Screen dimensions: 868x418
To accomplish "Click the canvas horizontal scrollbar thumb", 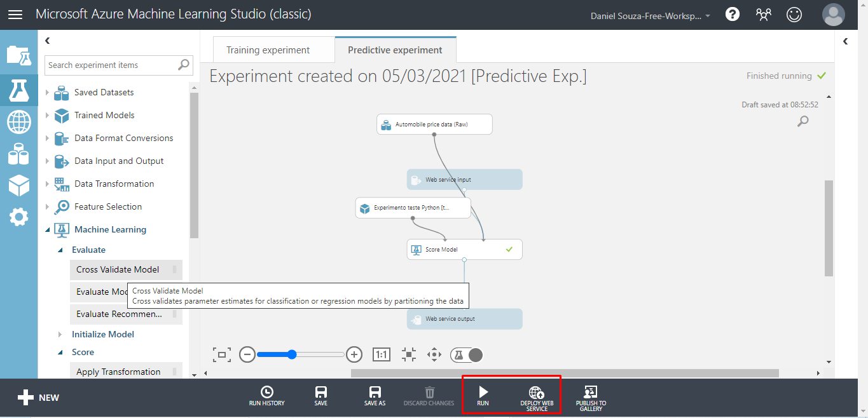I will tap(565, 373).
